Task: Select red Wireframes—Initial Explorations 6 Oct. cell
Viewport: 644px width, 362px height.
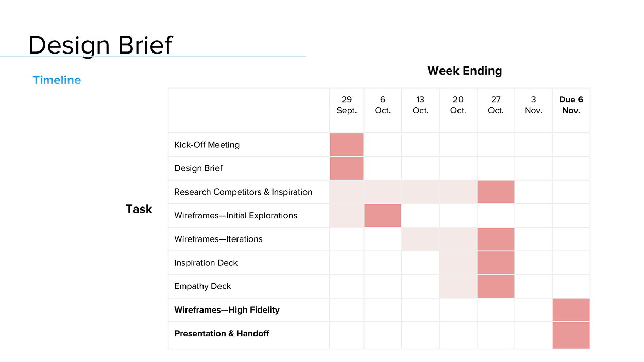Action: (383, 216)
